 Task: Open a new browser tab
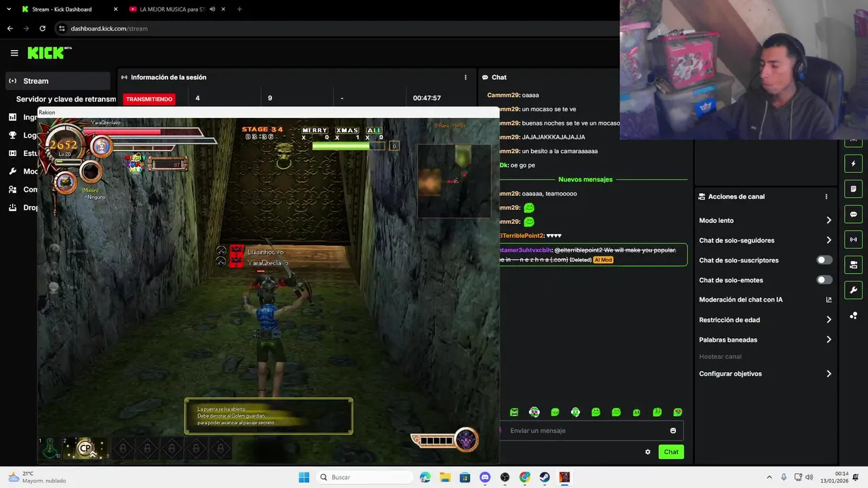[239, 9]
